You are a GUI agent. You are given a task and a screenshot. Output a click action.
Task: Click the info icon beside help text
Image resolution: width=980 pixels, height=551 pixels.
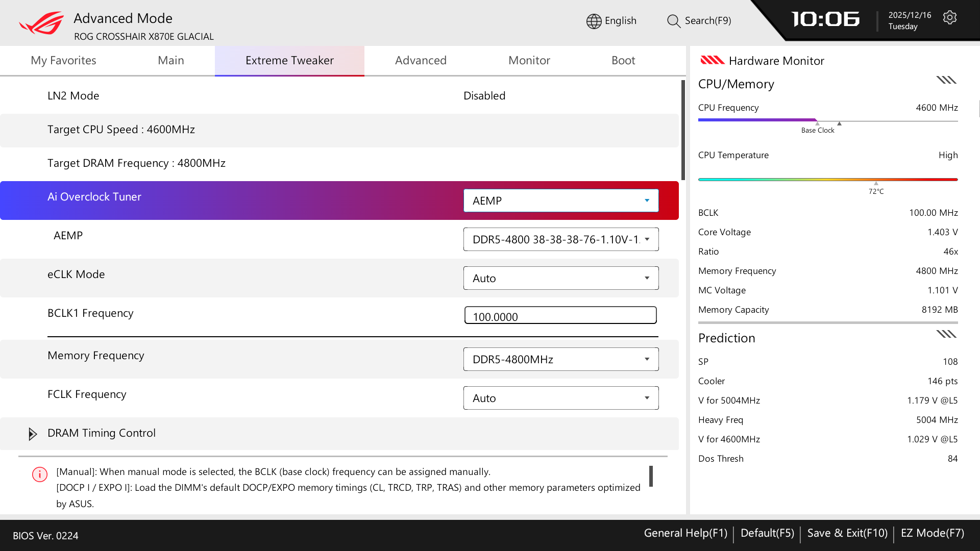point(40,474)
